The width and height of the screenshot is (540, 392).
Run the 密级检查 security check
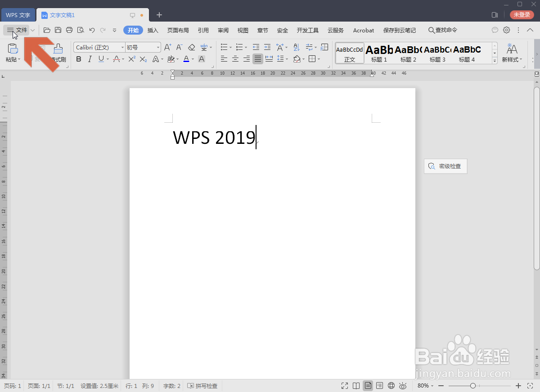[445, 166]
